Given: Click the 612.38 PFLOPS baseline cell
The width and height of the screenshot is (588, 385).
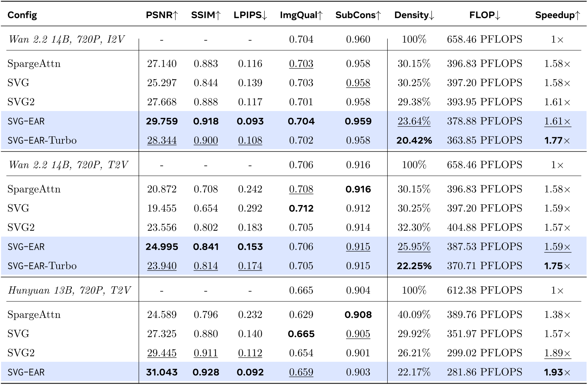Looking at the screenshot, I should click(x=485, y=290).
